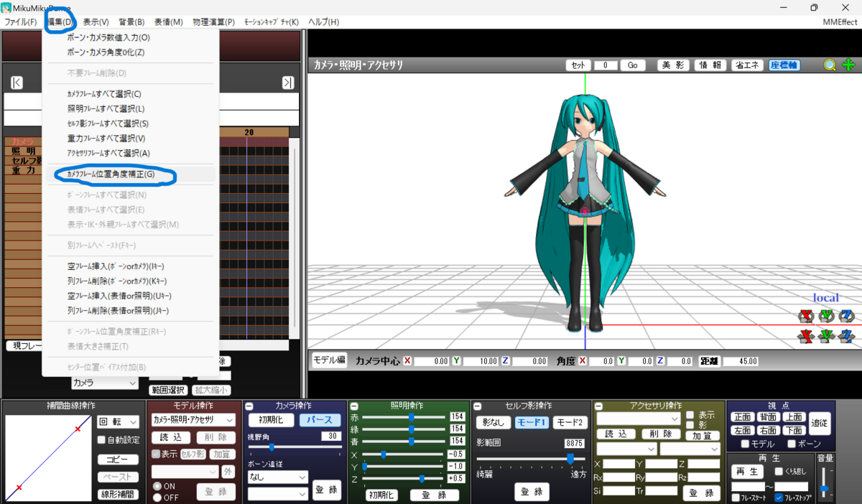Image resolution: width=862 pixels, height=504 pixels.
Task: Click the green move arrows icon
Action: (x=849, y=65)
